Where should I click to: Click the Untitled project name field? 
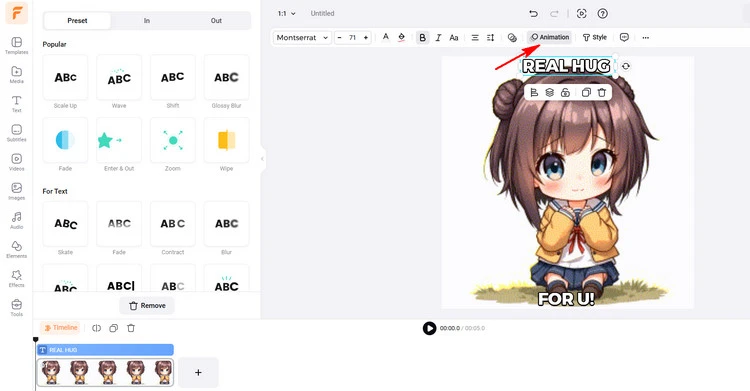point(322,13)
